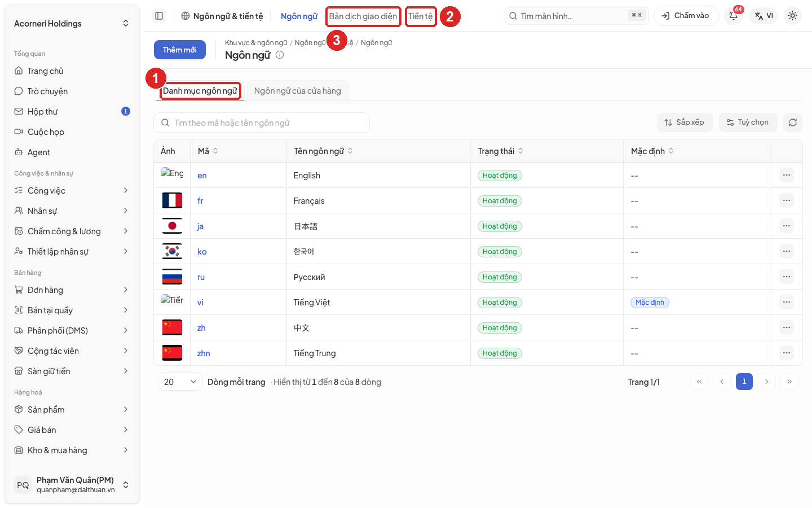Screen dimensions: 812x508
Task: Toggle the sidebar collapse icon
Action: 159,16
